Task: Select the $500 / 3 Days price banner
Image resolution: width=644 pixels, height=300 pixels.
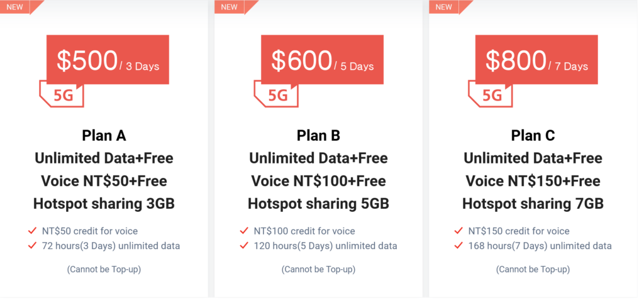Action: click(108, 60)
